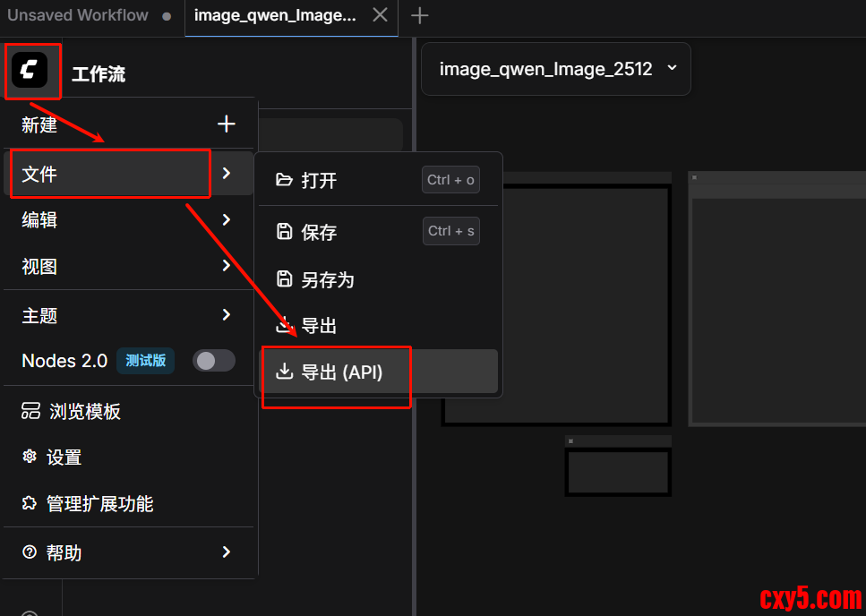This screenshot has width=866, height=616.
Task: Click the small node below the large node
Action: click(x=618, y=466)
